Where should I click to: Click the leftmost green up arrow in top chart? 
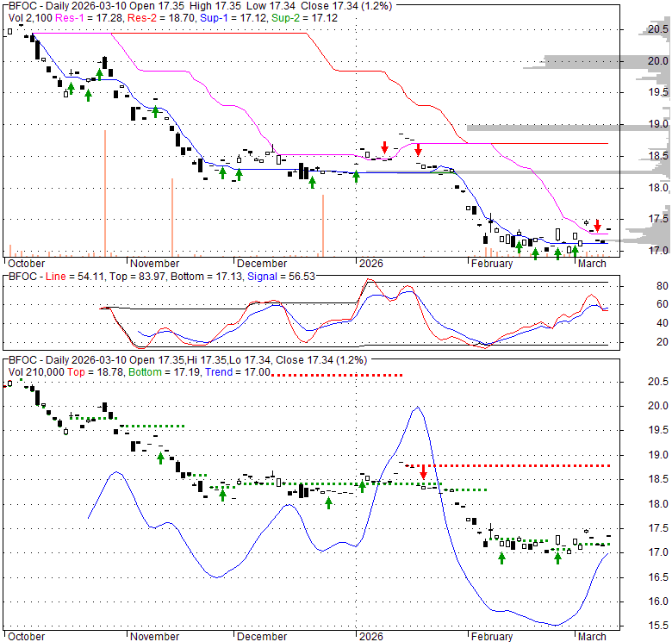pos(71,88)
